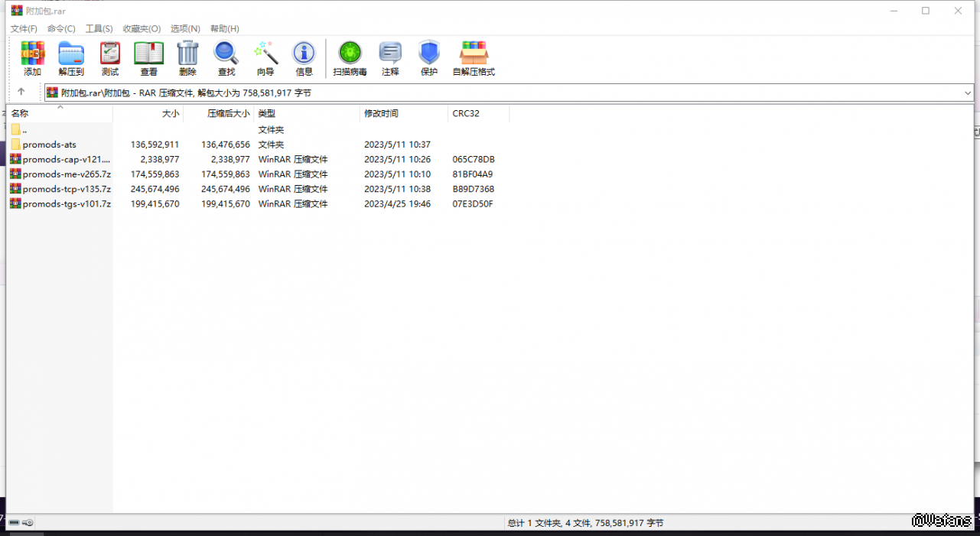Image resolution: width=980 pixels, height=536 pixels.
Task: Select promods-cap-v121 file name
Action: click(x=67, y=159)
